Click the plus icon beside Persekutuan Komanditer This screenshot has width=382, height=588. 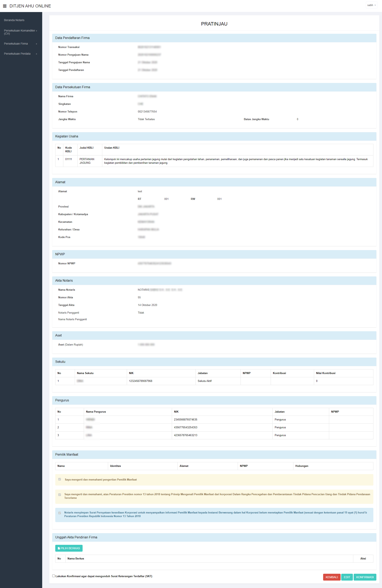coord(36,31)
